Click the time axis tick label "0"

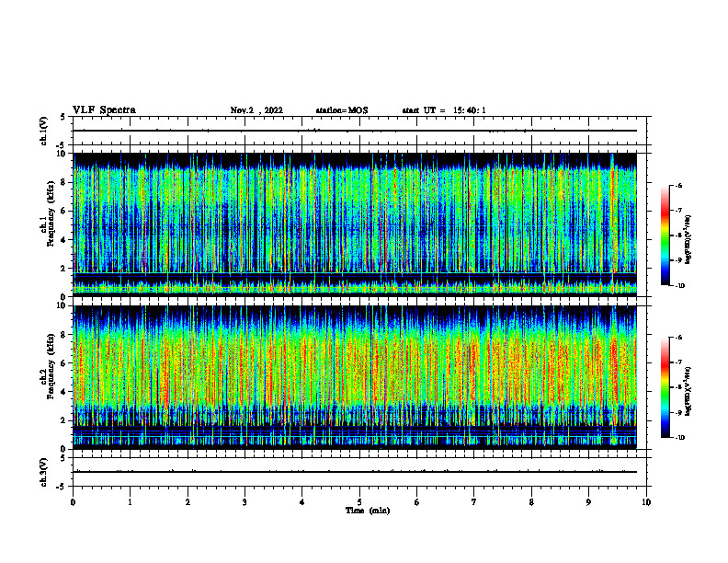73,502
